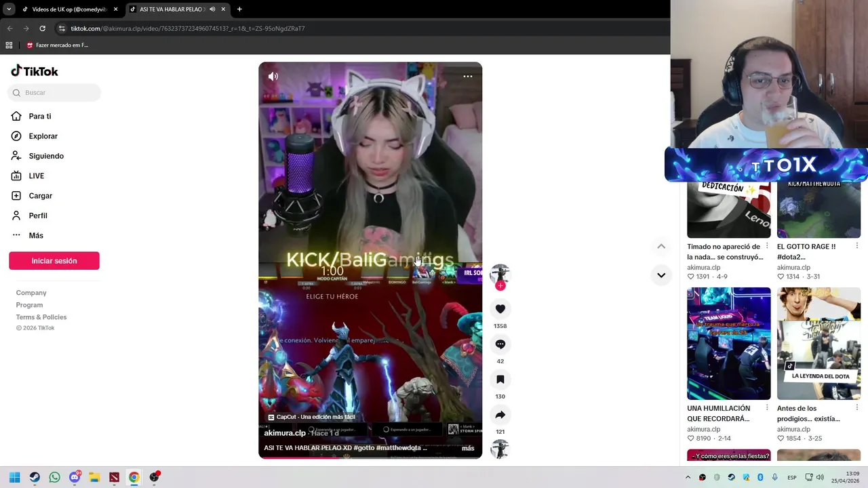868x488 pixels.
Task: Open Windows Start menu
Action: [14, 477]
